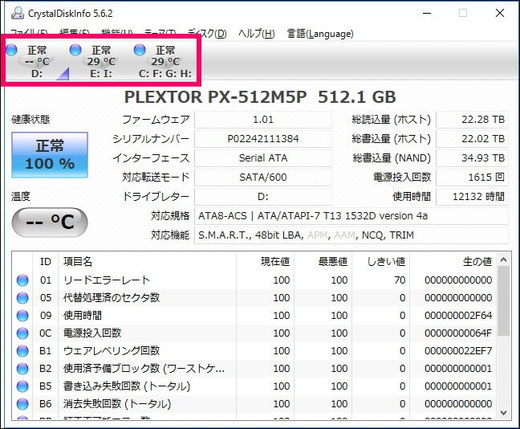Click the 正常 100 % health status button
Viewport: 520px width, 429px height.
(50, 155)
